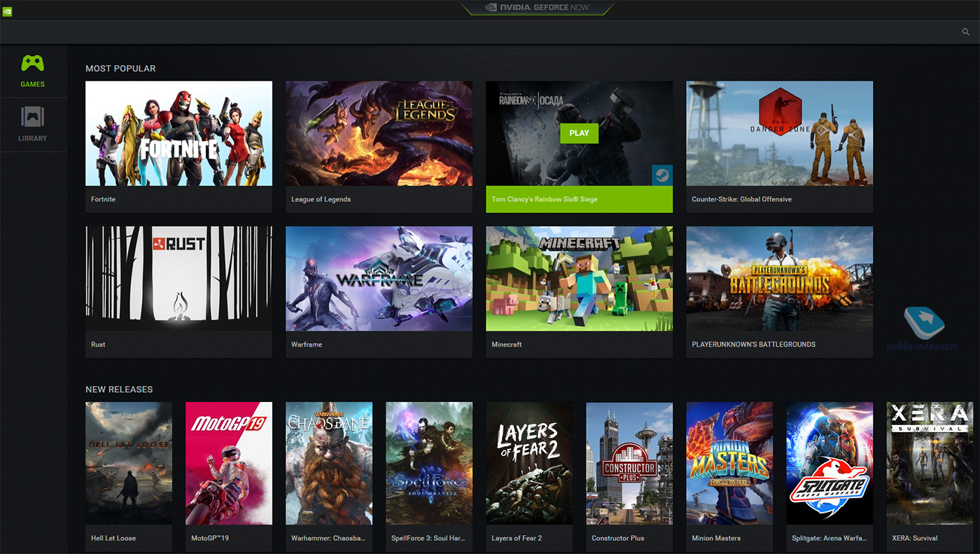Click the MOST POPULAR section heading

(x=120, y=69)
